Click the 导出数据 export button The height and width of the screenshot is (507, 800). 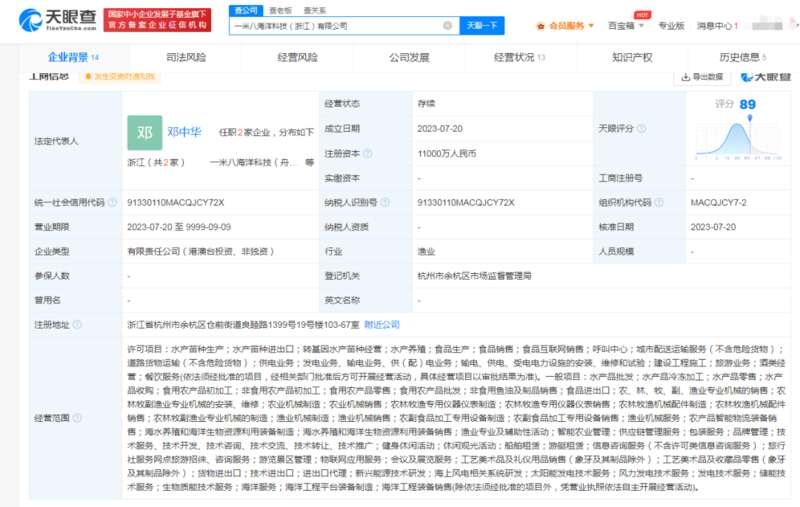(702, 77)
